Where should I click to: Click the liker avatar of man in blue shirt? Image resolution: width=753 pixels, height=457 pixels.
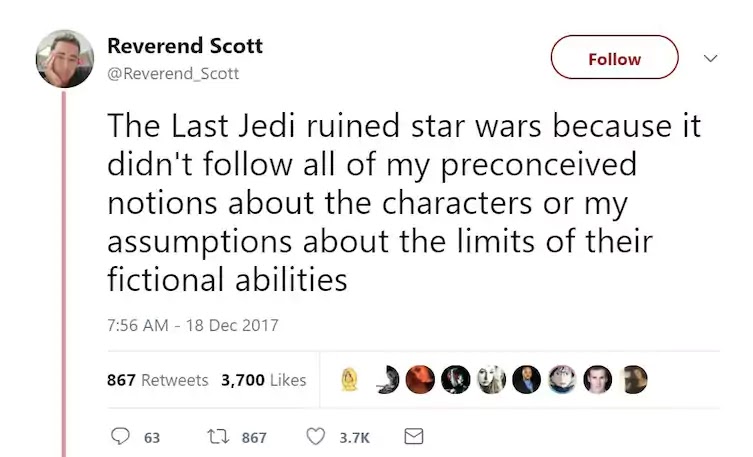pos(526,380)
